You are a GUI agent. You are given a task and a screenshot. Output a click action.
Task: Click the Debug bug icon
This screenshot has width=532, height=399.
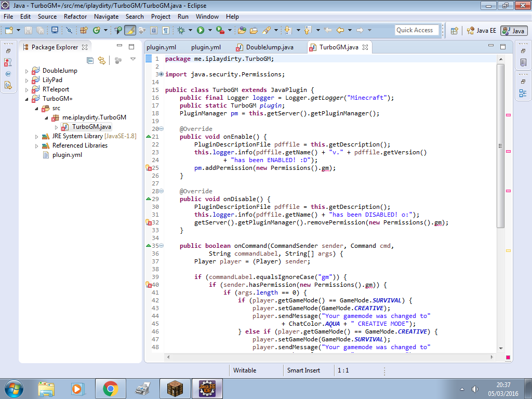181,31
